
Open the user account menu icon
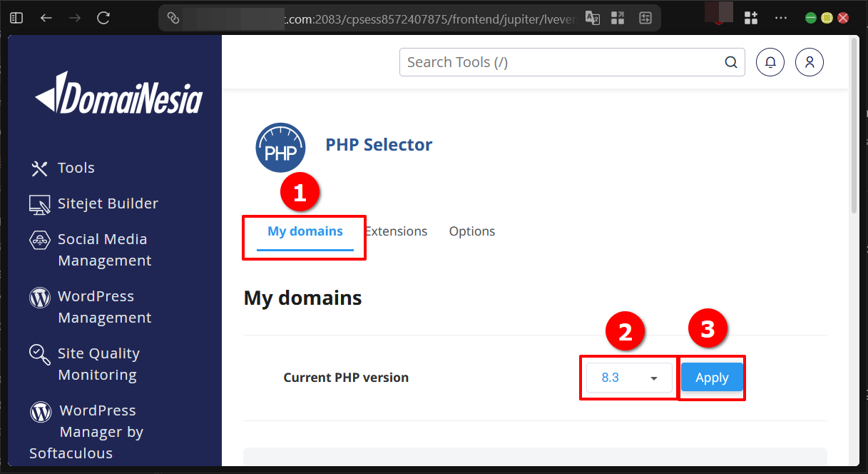point(809,62)
